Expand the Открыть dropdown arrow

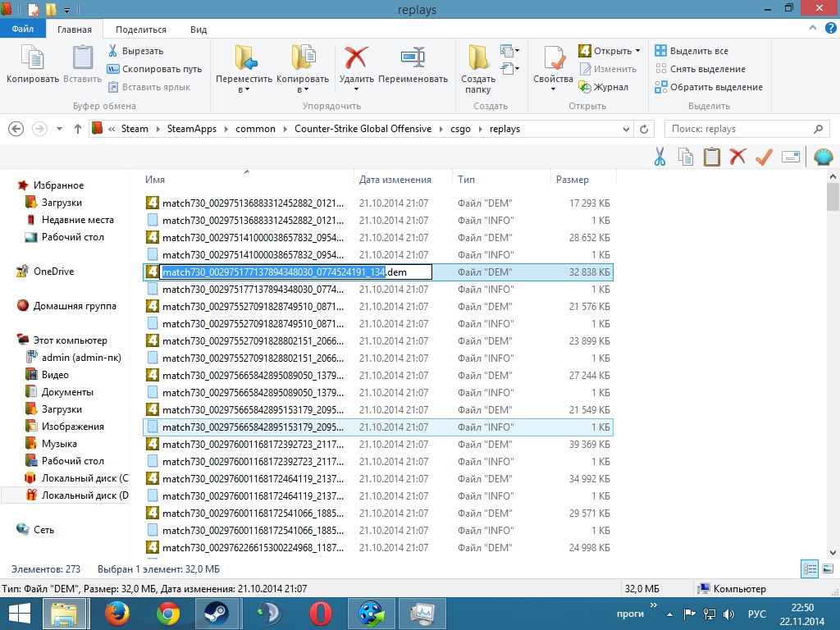pos(637,51)
